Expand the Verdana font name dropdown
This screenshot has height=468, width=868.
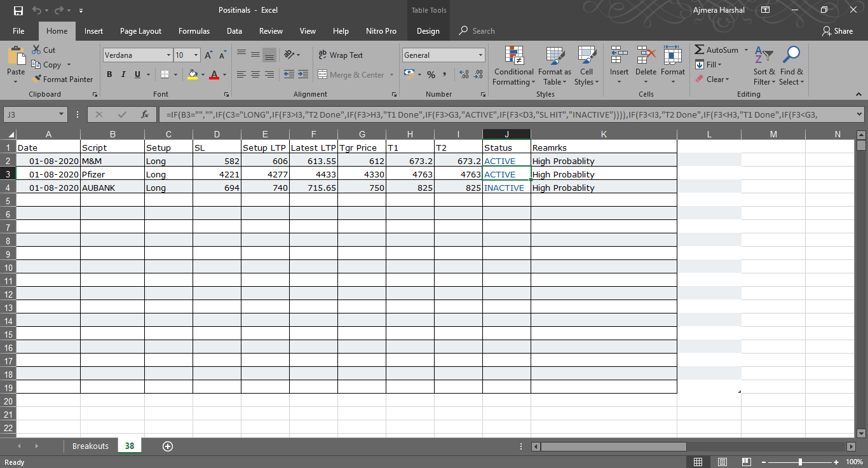point(168,55)
